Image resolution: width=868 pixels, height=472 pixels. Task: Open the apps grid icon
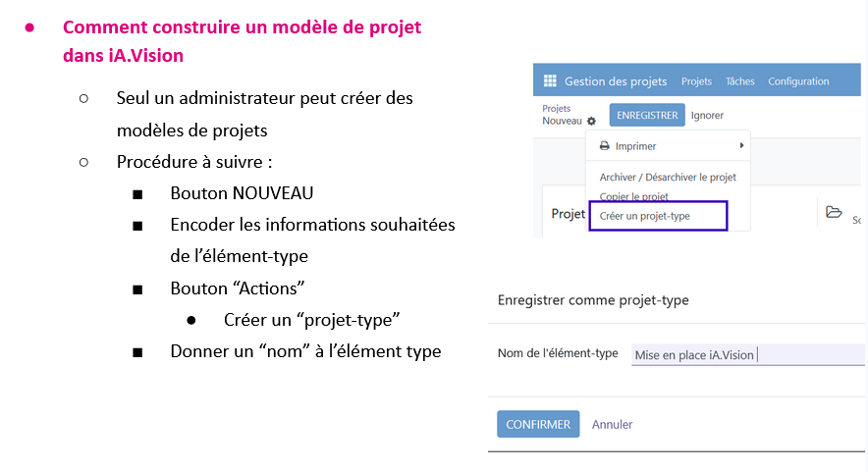pos(549,81)
